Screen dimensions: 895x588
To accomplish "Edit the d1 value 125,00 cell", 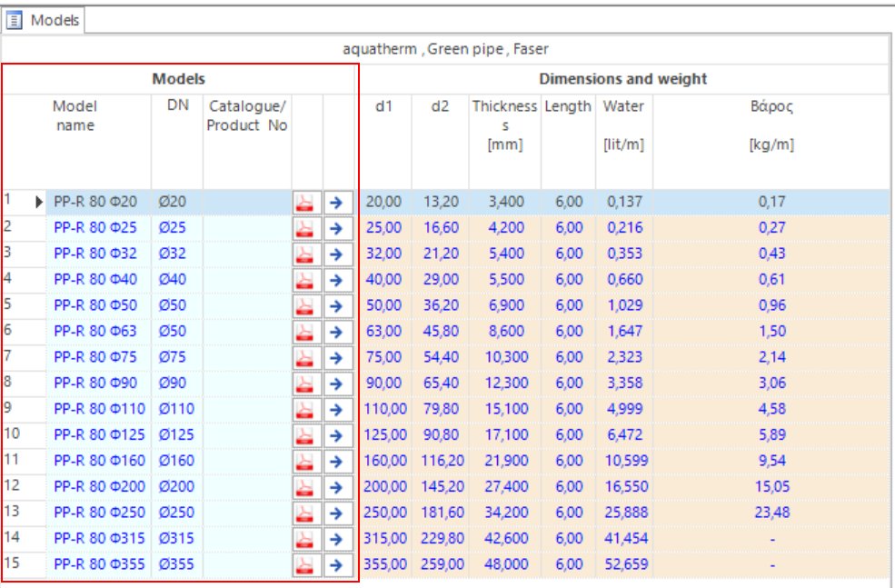I will coord(385,435).
